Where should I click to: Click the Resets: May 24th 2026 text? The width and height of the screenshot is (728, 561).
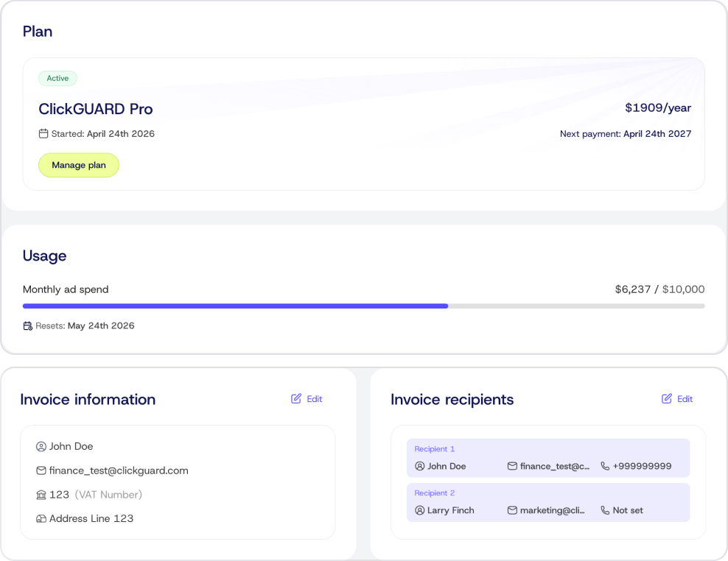85,325
